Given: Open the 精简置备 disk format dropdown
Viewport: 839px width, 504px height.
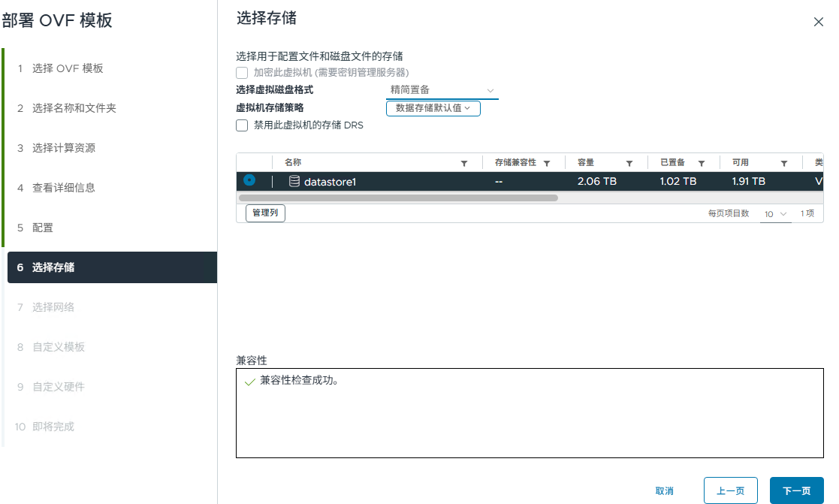Looking at the screenshot, I should point(442,90).
